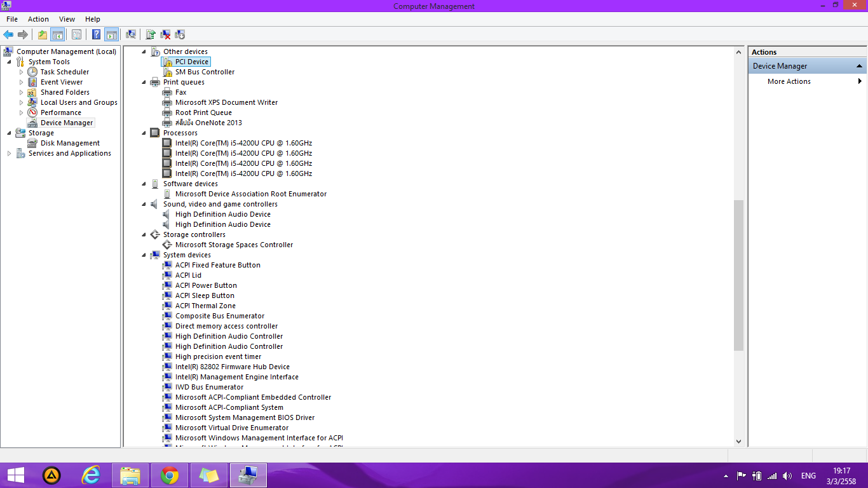Click the network signal tray icon
The height and width of the screenshot is (488, 868).
coord(772,475)
